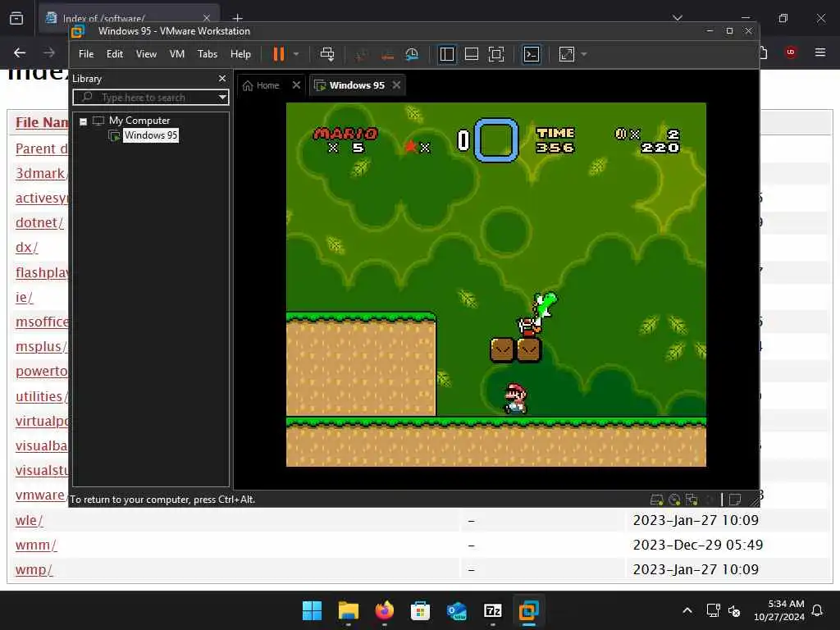Screen dimensions: 840x630
Task: Open the wle/ directory link
Action: 29,519
